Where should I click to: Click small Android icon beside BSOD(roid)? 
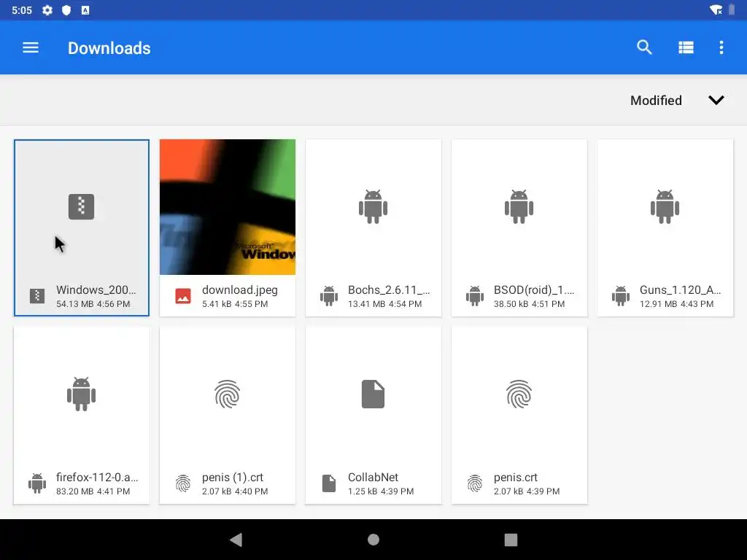click(x=474, y=296)
